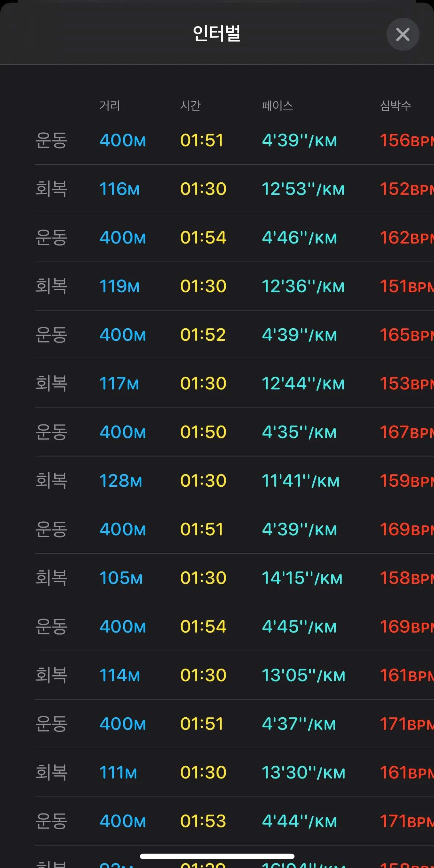Tap the 12'36''/KM pace value
The height and width of the screenshot is (868, 434).
tap(303, 286)
